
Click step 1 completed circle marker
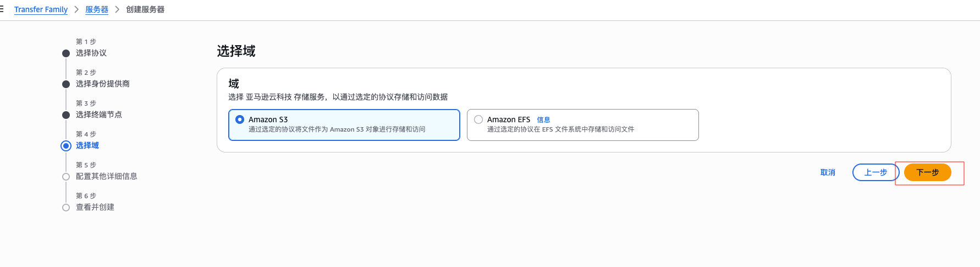[66, 53]
